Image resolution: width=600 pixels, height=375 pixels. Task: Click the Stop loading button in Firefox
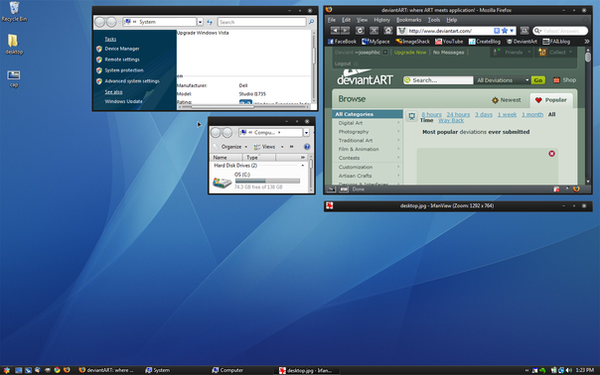[374, 31]
